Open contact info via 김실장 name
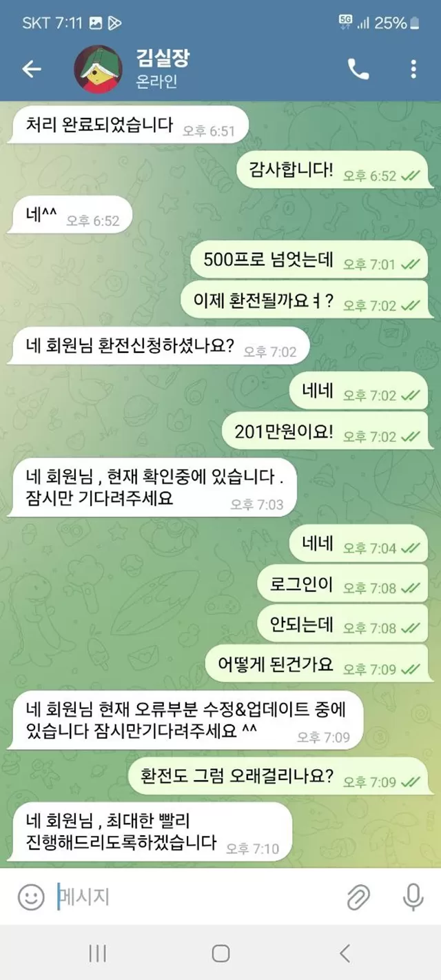 click(163, 59)
